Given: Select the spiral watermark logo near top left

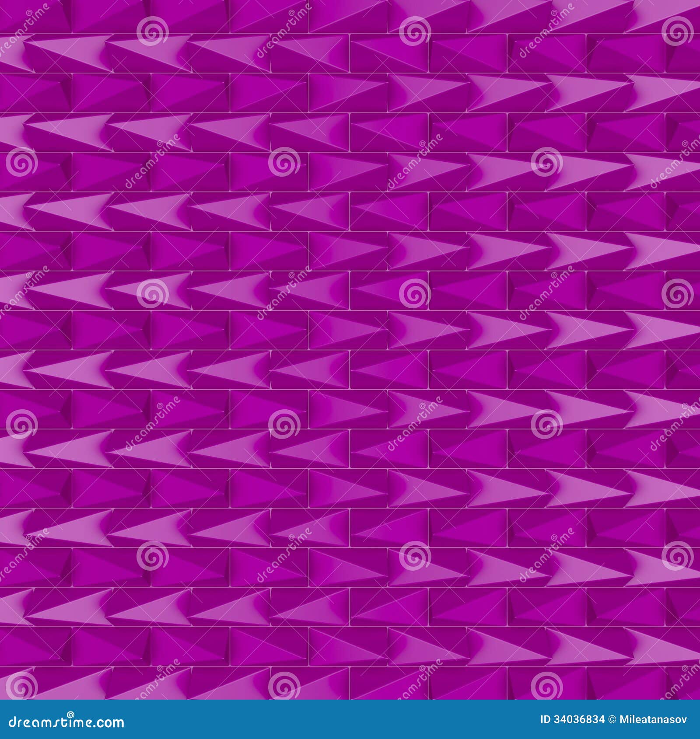Looking at the screenshot, I should coord(152,32).
